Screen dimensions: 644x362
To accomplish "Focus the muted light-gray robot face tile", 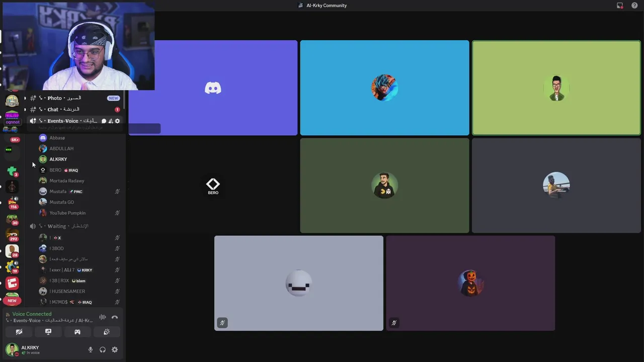I will tap(299, 283).
